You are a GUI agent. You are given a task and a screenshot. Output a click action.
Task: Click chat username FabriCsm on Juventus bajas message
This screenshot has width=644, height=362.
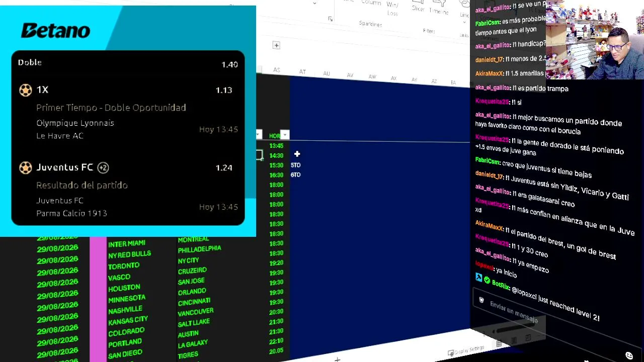click(488, 161)
